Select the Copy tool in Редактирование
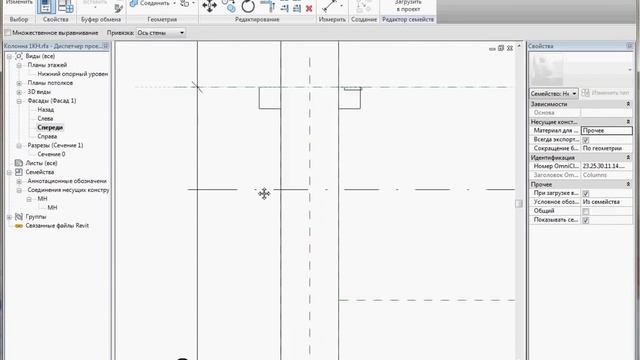 (x=229, y=6)
